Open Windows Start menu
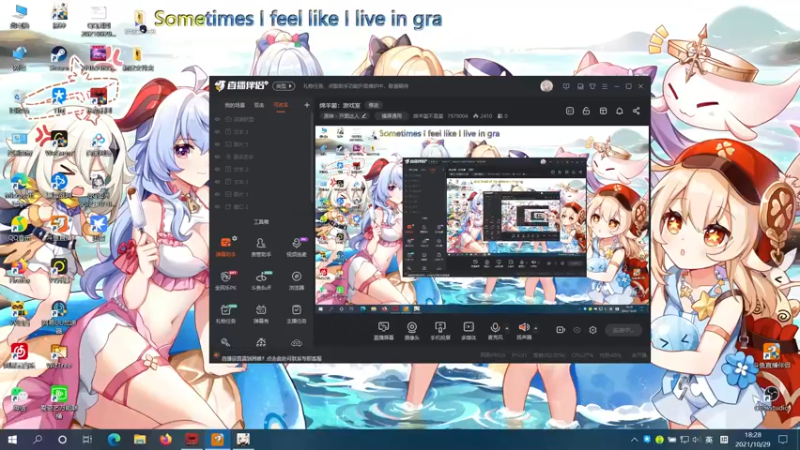Image resolution: width=800 pixels, height=450 pixels. [12, 439]
